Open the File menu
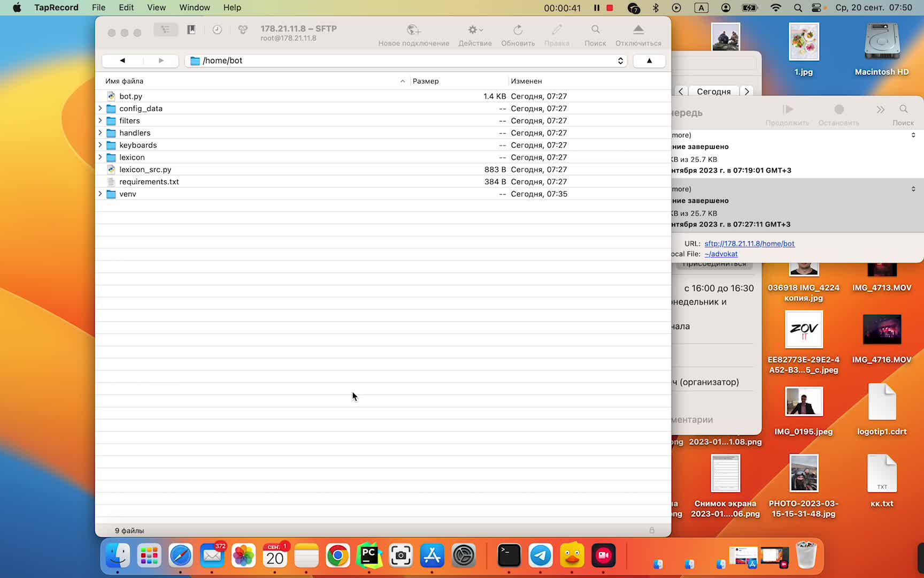The image size is (924, 578). tap(98, 7)
